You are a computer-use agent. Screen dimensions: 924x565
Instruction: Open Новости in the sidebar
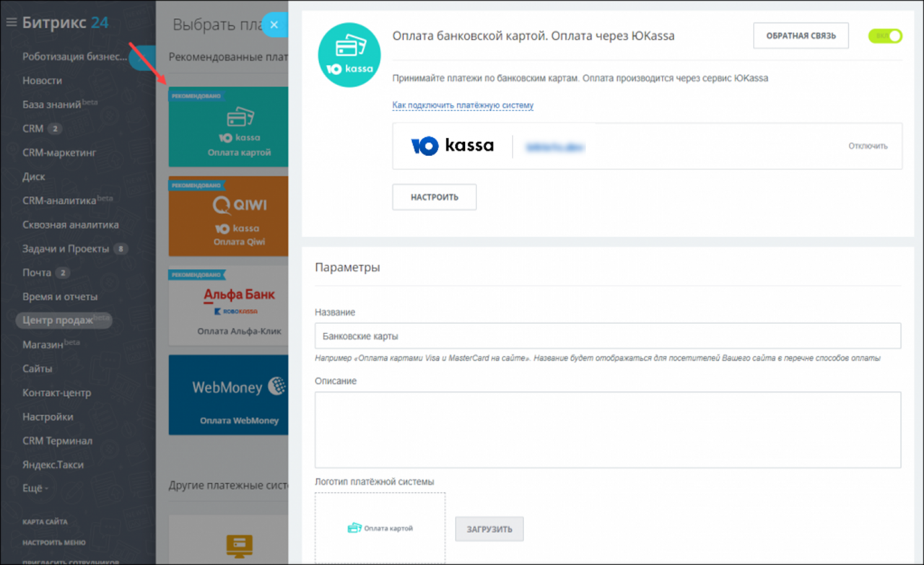coord(42,81)
